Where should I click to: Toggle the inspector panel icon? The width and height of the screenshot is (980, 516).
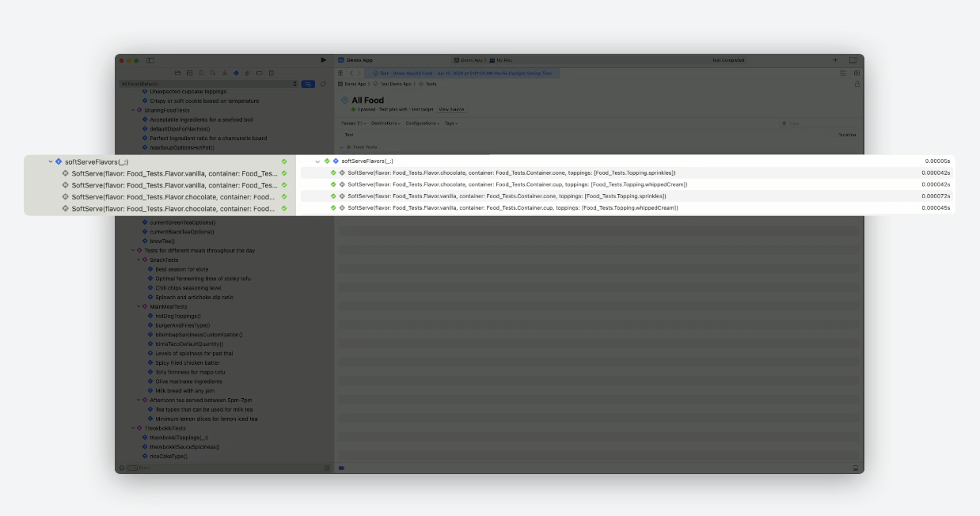pyautogui.click(x=853, y=60)
